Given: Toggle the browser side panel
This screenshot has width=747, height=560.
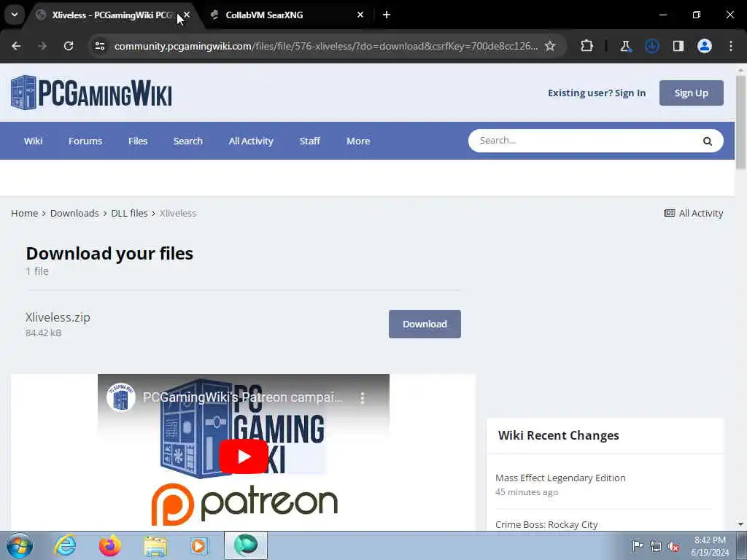Looking at the screenshot, I should (678, 46).
